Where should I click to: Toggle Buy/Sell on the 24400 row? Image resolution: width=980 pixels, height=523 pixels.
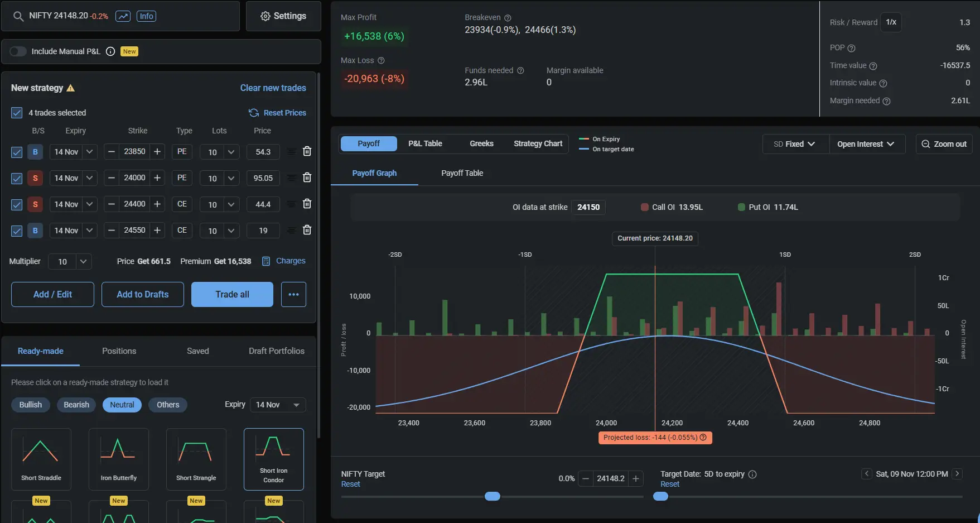tap(35, 204)
